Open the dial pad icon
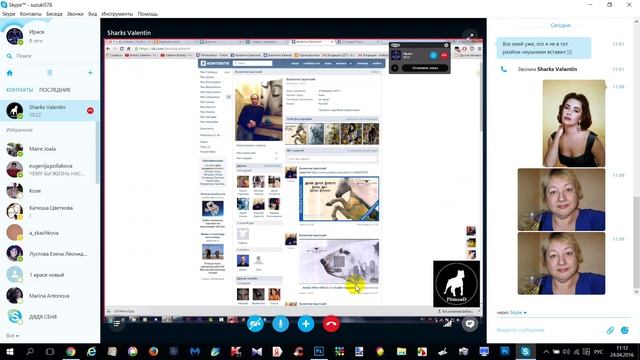The width and height of the screenshot is (640, 360). coord(50,73)
